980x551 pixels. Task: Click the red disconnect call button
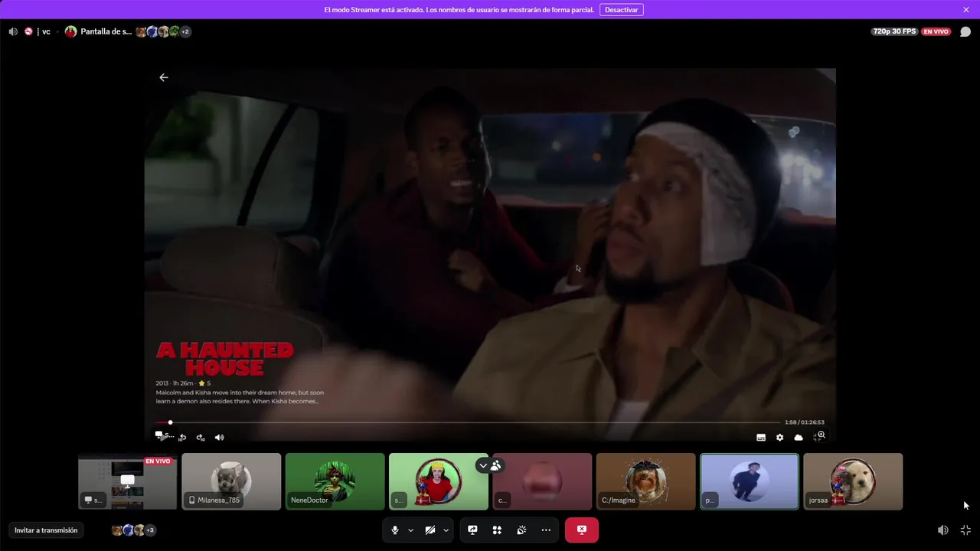click(x=582, y=530)
